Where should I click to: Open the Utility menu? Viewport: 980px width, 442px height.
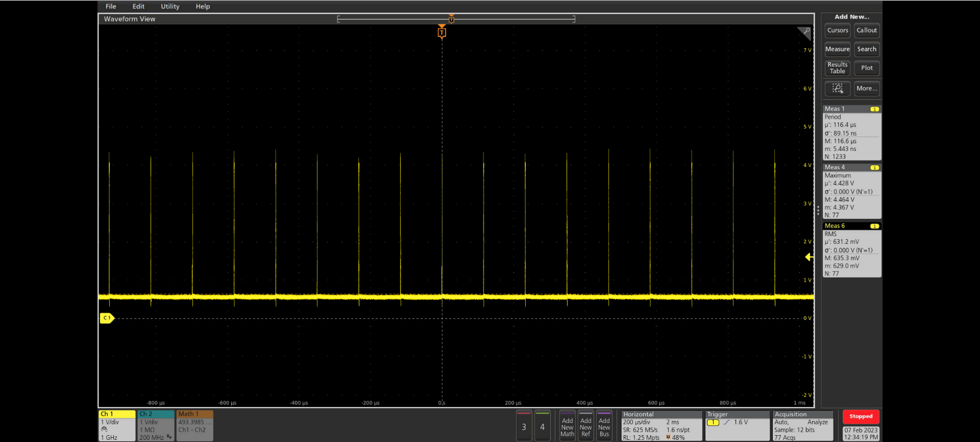coord(170,6)
